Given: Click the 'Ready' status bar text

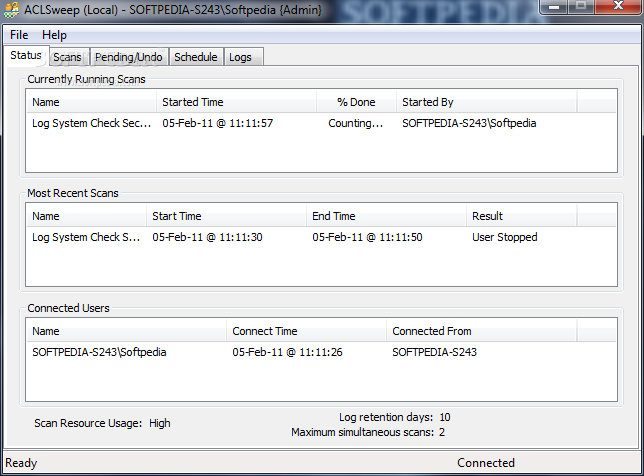Looking at the screenshot, I should (x=21, y=463).
